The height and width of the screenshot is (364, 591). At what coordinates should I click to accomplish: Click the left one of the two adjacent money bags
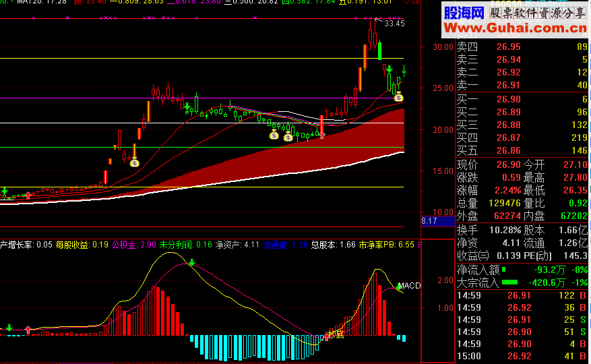[274, 135]
